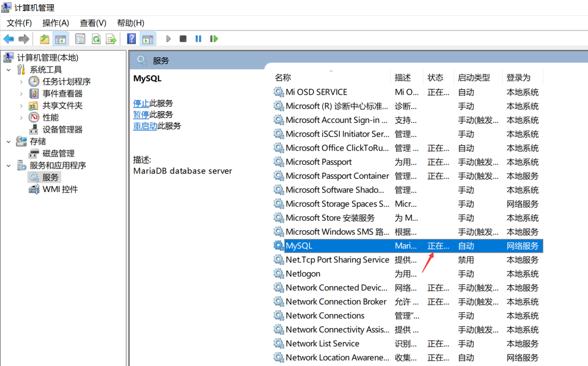
Task: Select 计算机管理(本地) root node
Action: pos(47,57)
